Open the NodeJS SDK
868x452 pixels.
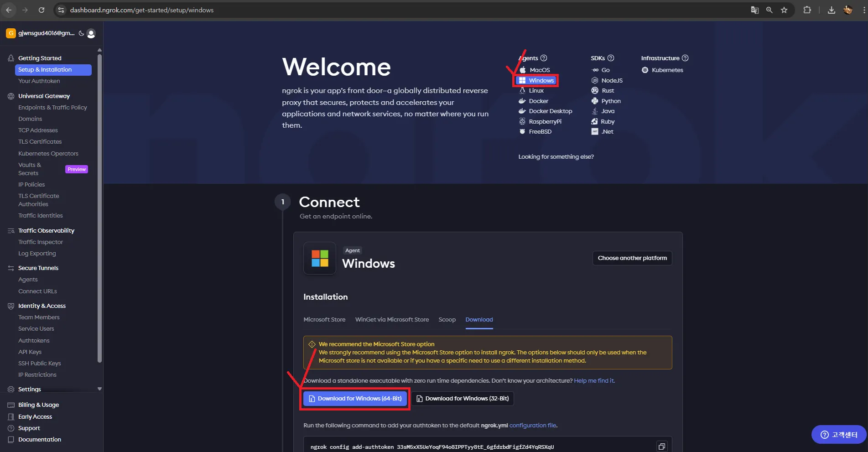coord(607,80)
